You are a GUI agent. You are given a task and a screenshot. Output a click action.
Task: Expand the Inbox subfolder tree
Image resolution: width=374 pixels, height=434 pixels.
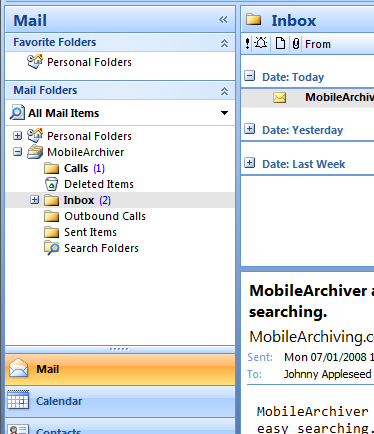(x=34, y=200)
